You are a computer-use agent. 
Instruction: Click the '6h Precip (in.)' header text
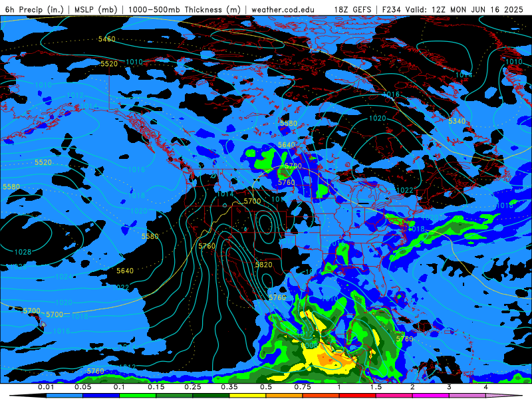click(35, 9)
